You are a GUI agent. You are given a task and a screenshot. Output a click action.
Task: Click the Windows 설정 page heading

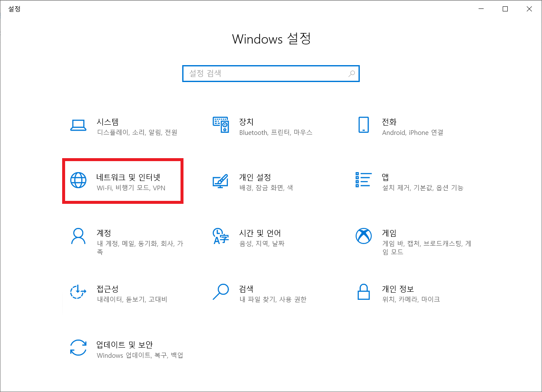(x=271, y=39)
